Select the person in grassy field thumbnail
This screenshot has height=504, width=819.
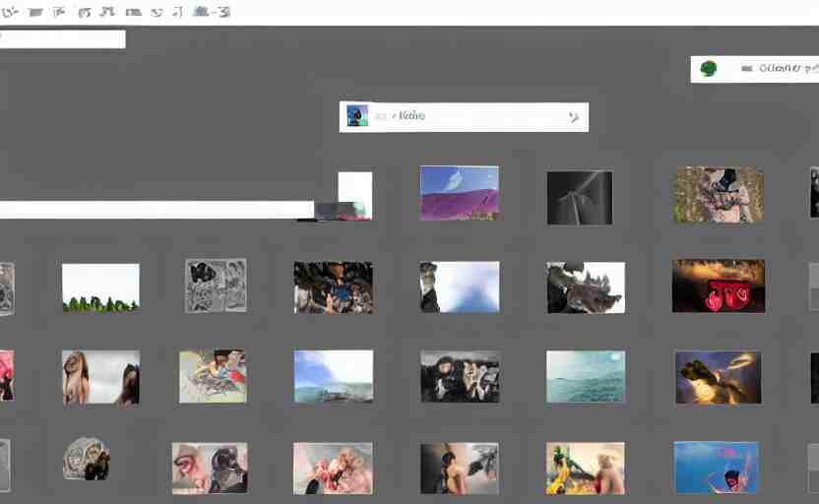click(x=719, y=194)
